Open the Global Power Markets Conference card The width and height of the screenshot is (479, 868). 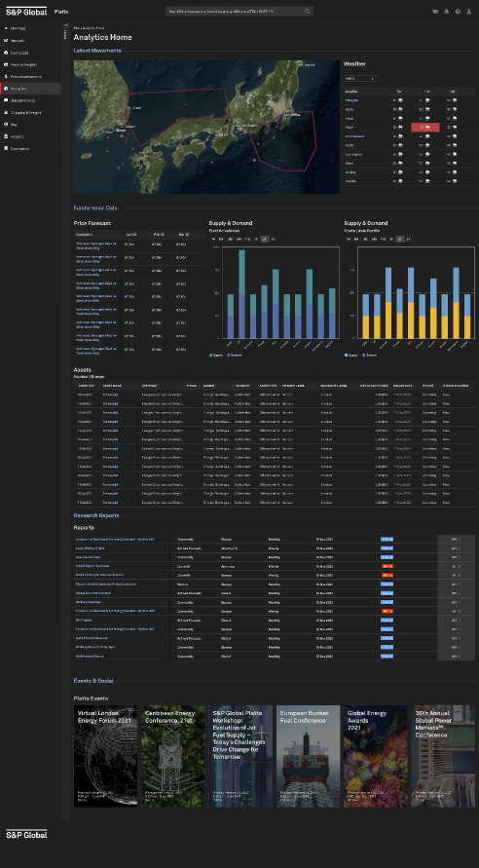click(x=443, y=756)
